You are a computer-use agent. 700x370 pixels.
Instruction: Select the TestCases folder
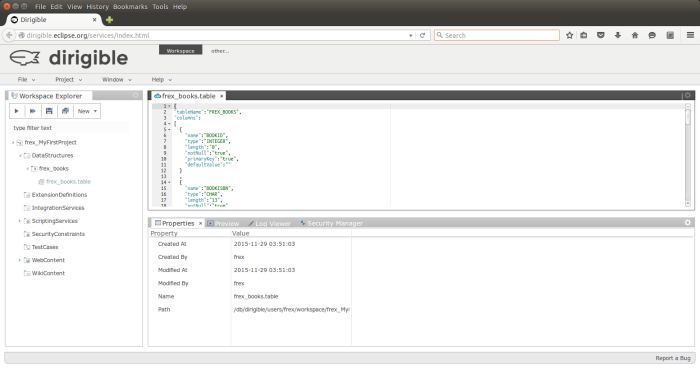tap(45, 247)
